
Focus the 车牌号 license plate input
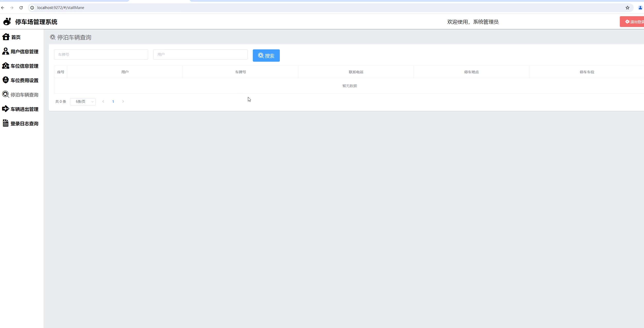click(x=101, y=54)
